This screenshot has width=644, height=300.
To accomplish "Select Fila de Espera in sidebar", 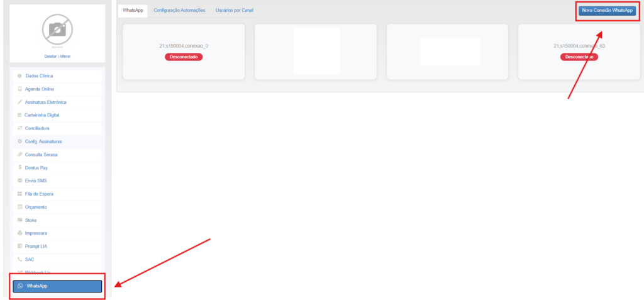I will [57, 194].
